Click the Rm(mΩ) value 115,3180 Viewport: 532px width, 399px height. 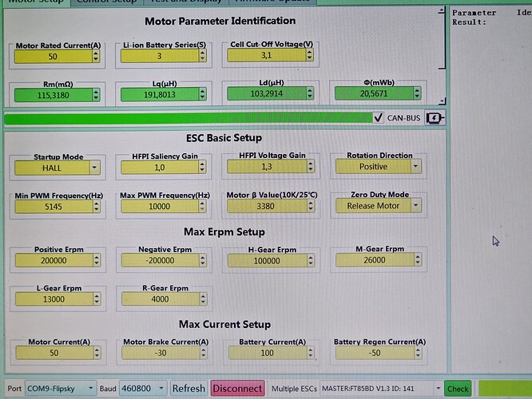[53, 95]
